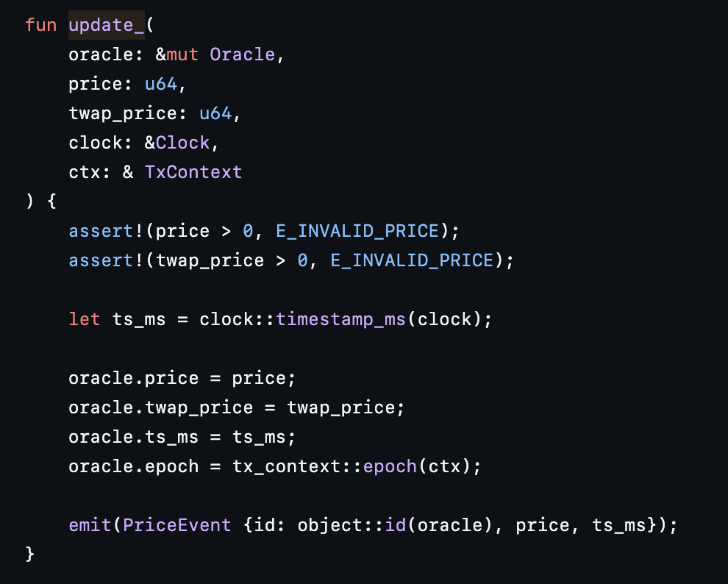Click the let keyword
The height and width of the screenshot is (584, 728).
click(x=85, y=319)
